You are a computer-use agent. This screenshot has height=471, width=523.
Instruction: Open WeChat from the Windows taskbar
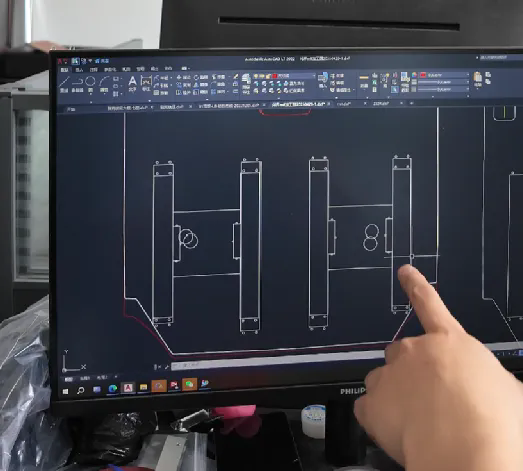tap(189, 385)
